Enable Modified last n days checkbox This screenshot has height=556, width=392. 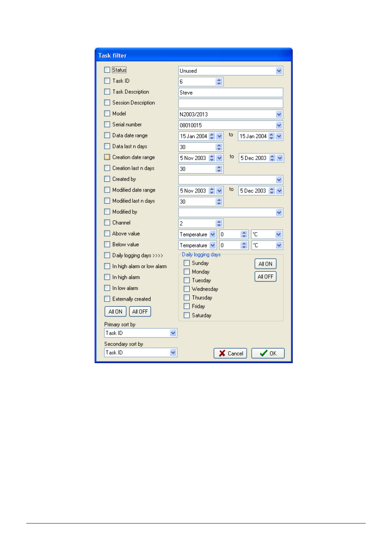point(107,201)
